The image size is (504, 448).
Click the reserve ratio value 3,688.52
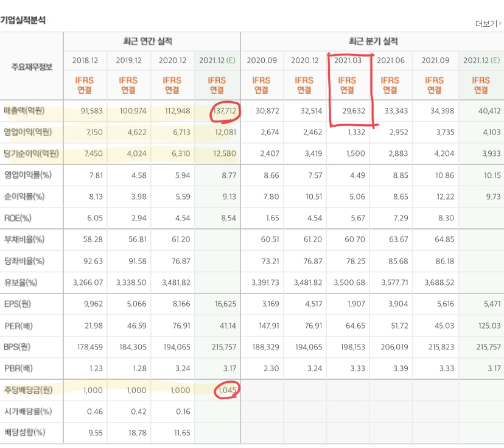click(x=439, y=282)
